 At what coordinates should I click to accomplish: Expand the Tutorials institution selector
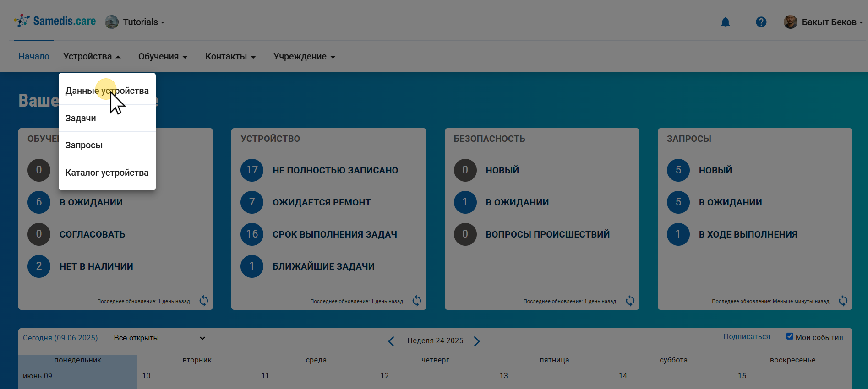click(x=135, y=22)
